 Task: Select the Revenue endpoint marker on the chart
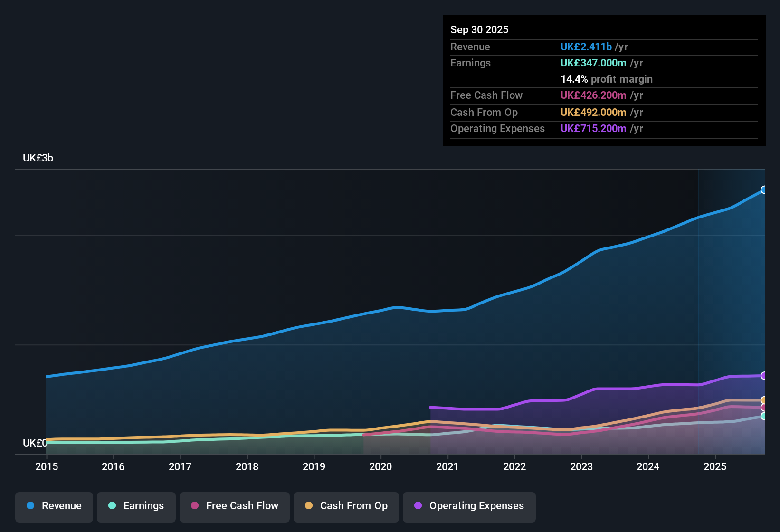764,190
